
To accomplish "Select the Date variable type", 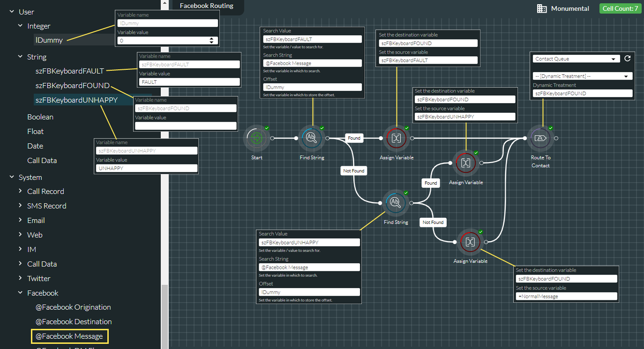I will pyautogui.click(x=35, y=146).
